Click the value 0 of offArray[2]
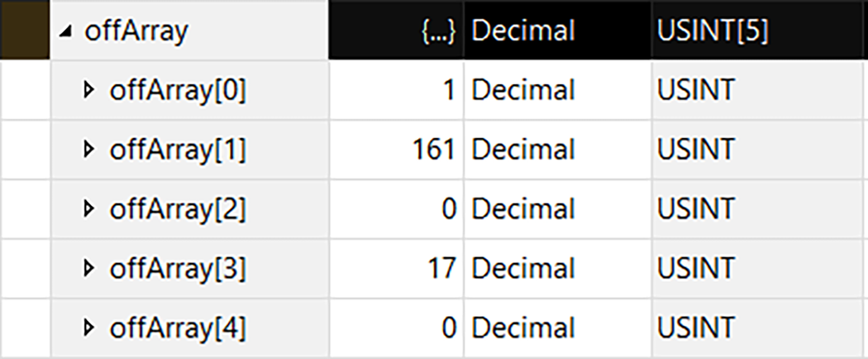 (x=448, y=209)
